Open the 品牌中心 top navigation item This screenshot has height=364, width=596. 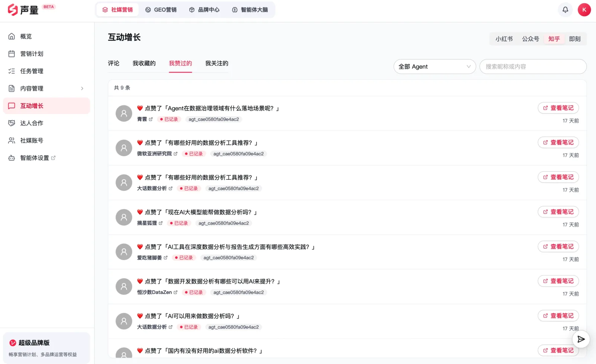[x=204, y=10]
